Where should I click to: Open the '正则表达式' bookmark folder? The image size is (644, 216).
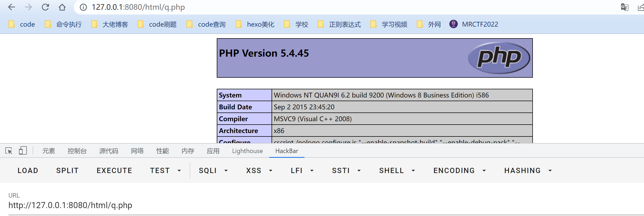[x=339, y=24]
